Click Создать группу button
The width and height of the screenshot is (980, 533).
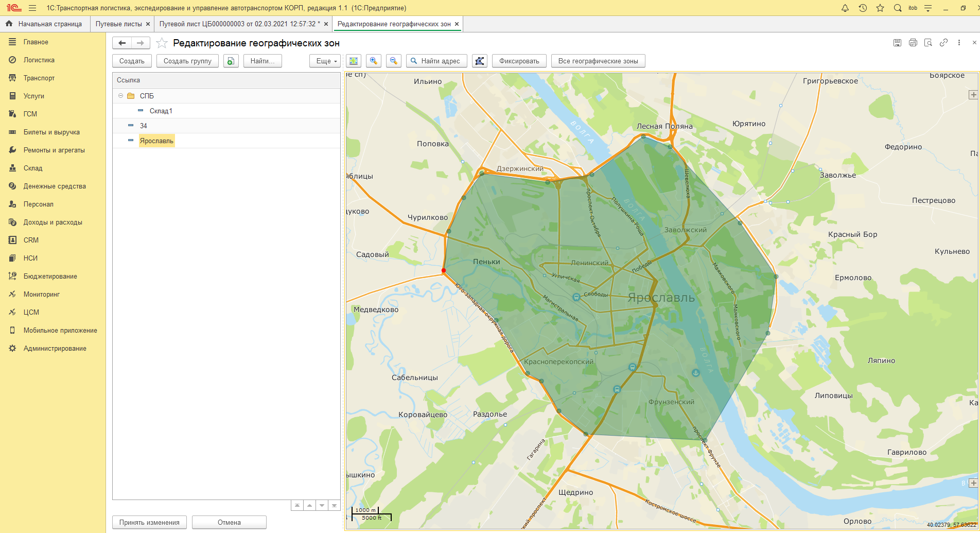click(187, 61)
